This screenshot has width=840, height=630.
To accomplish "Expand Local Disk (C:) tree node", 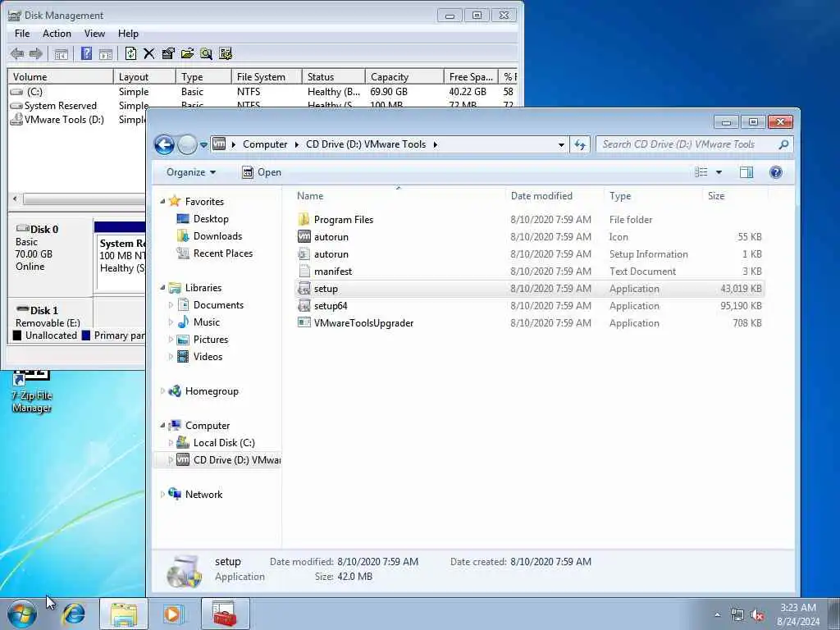I will pos(171,442).
